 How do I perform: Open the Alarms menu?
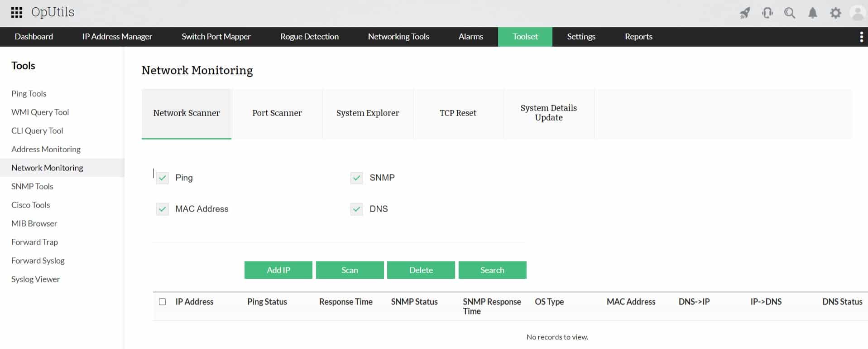pyautogui.click(x=470, y=37)
